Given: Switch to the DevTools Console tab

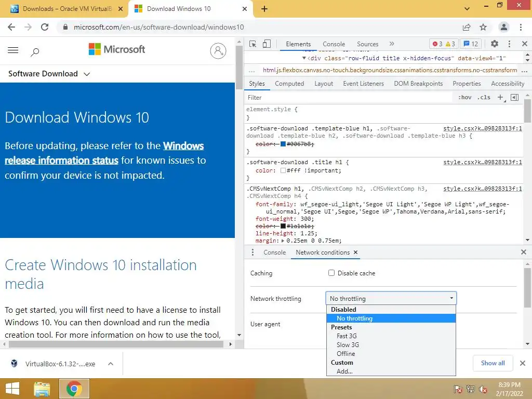Looking at the screenshot, I should tap(334, 44).
